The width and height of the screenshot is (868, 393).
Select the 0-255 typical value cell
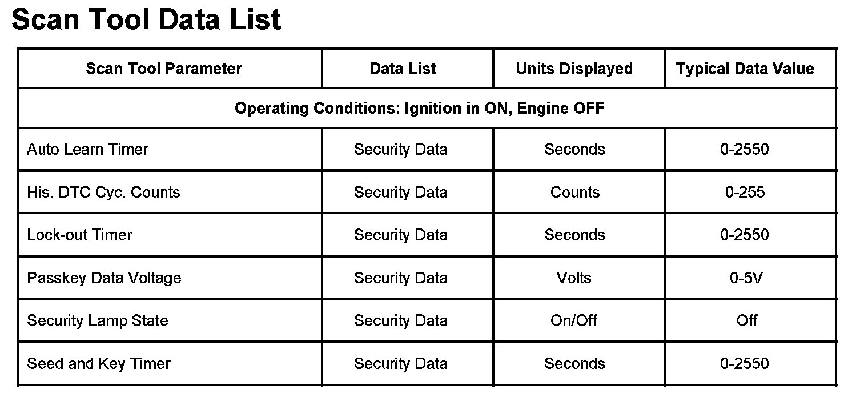coord(745,193)
